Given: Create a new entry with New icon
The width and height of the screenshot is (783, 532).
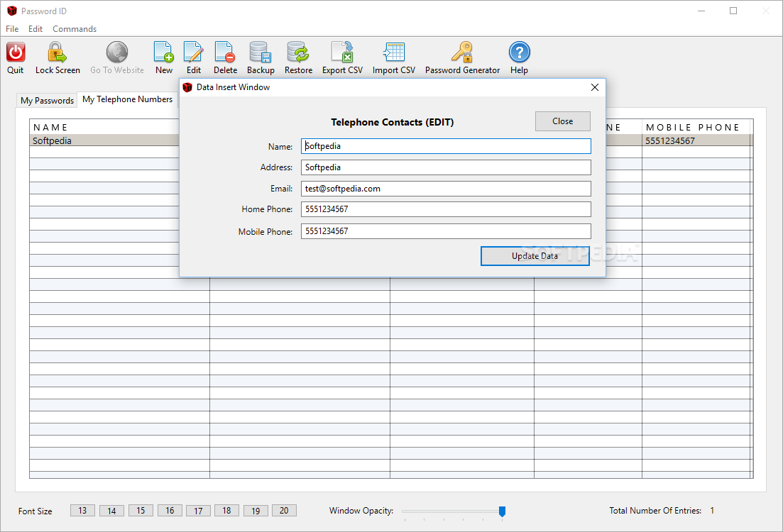Looking at the screenshot, I should coord(164,52).
